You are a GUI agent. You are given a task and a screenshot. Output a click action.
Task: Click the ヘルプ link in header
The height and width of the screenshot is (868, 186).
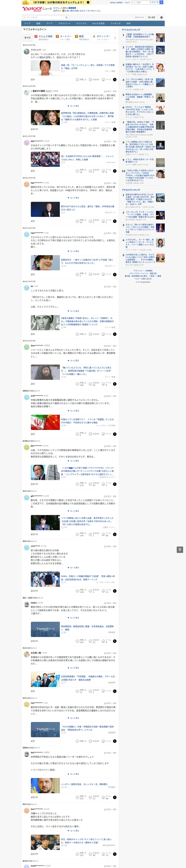[127, 2]
